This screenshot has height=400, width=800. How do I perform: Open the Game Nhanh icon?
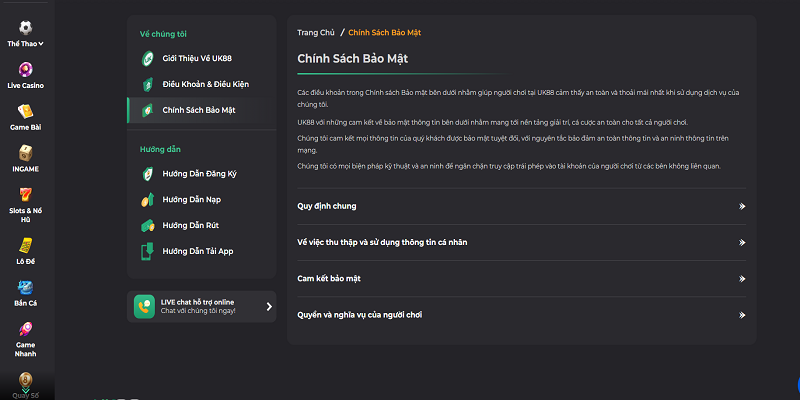[26, 329]
